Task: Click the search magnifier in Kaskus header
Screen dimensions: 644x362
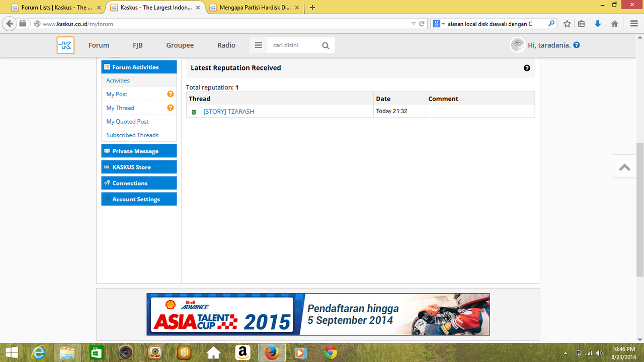Action: click(326, 46)
